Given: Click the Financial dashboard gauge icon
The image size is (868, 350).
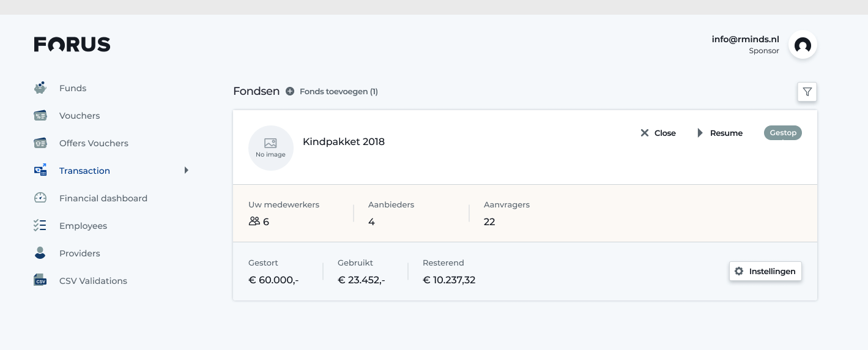Looking at the screenshot, I should point(40,198).
